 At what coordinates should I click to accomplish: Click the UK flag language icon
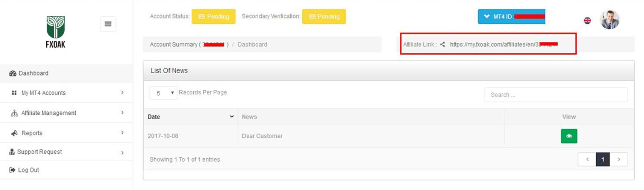point(587,20)
